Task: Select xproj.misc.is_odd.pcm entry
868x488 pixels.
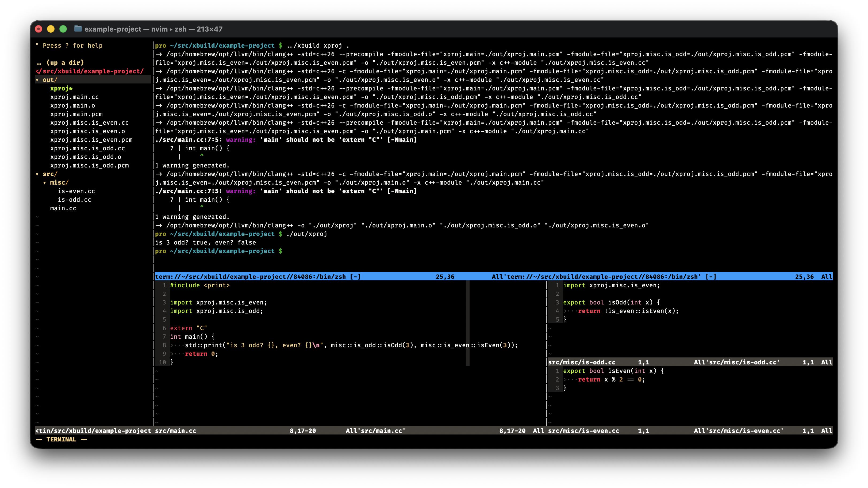Action: pyautogui.click(x=89, y=165)
